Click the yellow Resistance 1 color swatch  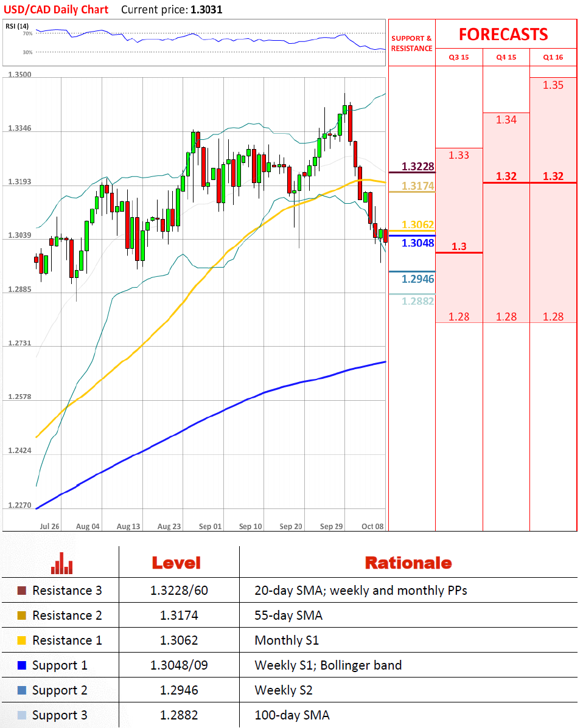(22, 640)
